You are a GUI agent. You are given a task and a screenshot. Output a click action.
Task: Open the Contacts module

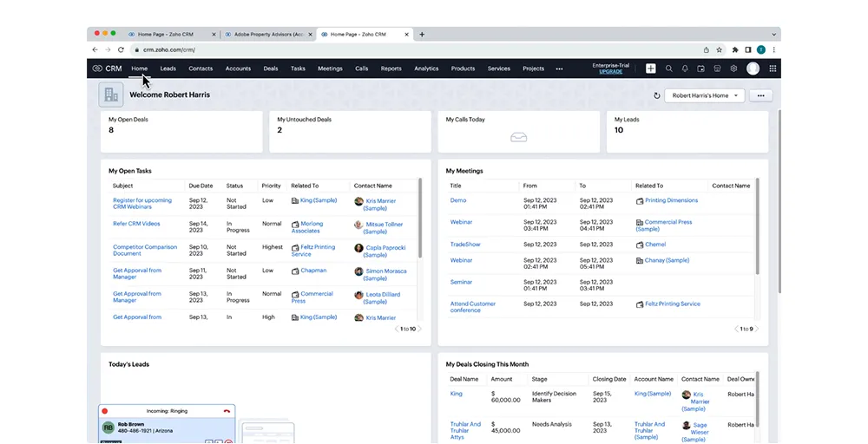click(x=201, y=69)
